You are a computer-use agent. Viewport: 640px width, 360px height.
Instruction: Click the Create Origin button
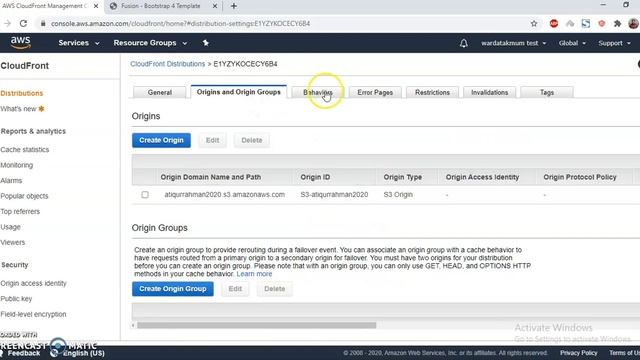(x=161, y=140)
